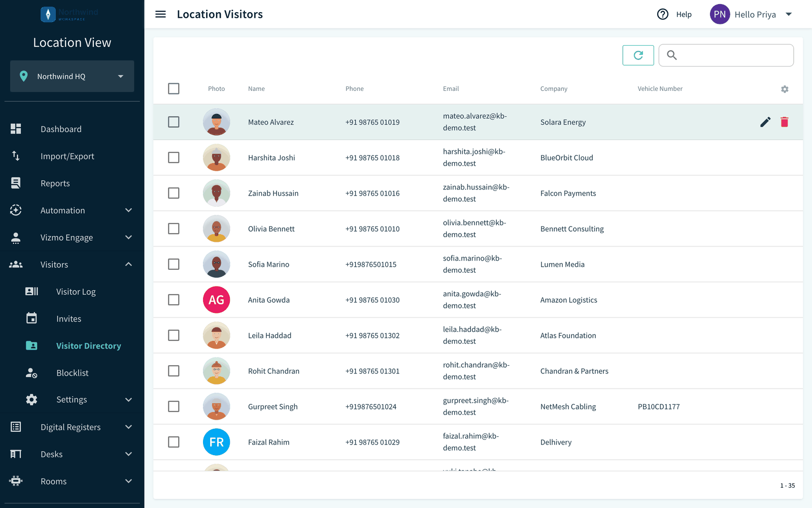The image size is (812, 508).
Task: Check Gurpreet Singh's row checkbox
Action: [x=174, y=406]
